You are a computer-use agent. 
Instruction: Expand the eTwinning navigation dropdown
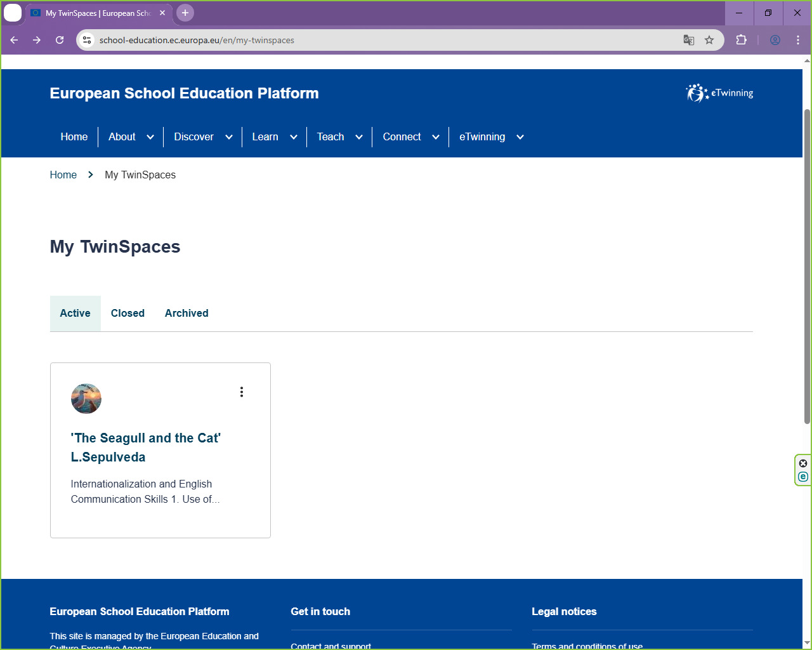coord(520,137)
